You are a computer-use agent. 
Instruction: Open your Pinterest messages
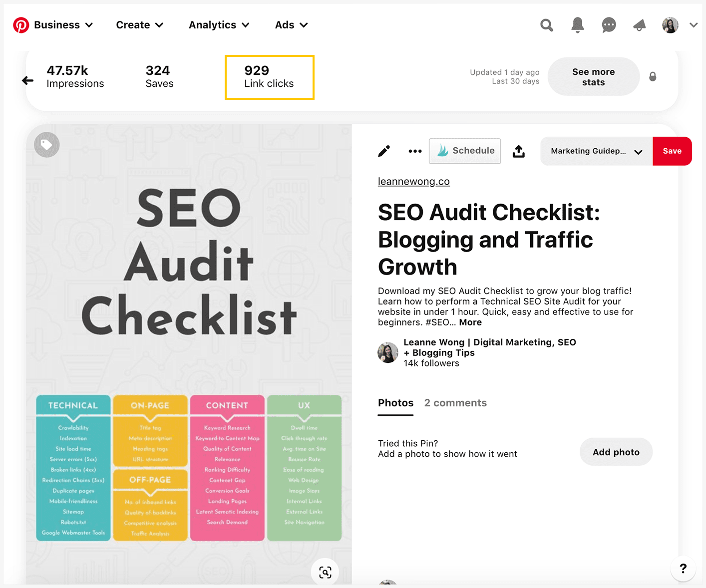(x=609, y=25)
